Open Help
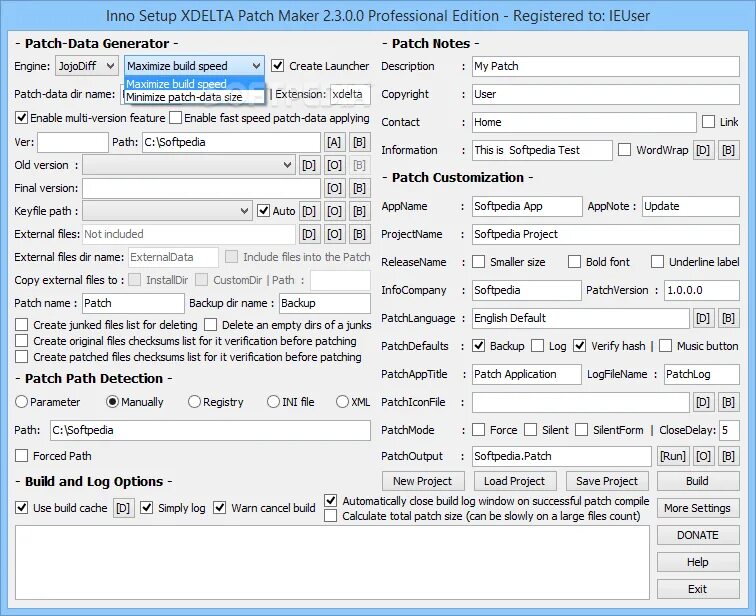The image size is (756, 616). click(698, 562)
